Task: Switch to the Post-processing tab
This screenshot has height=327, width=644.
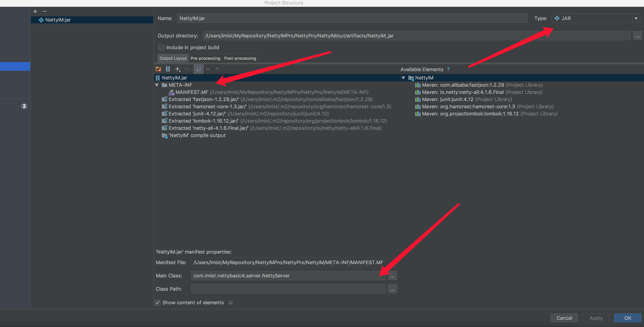Action: tap(240, 58)
